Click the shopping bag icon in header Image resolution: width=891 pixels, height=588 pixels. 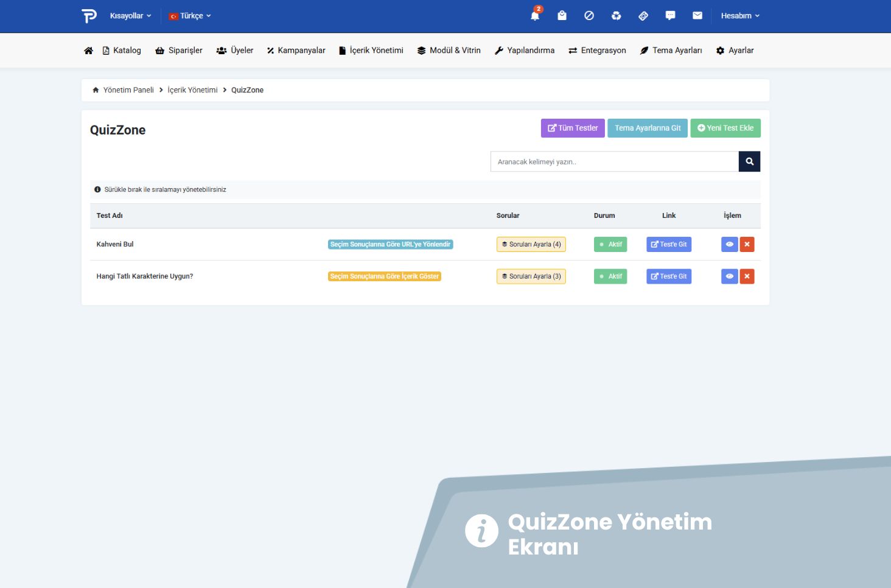[x=562, y=16]
